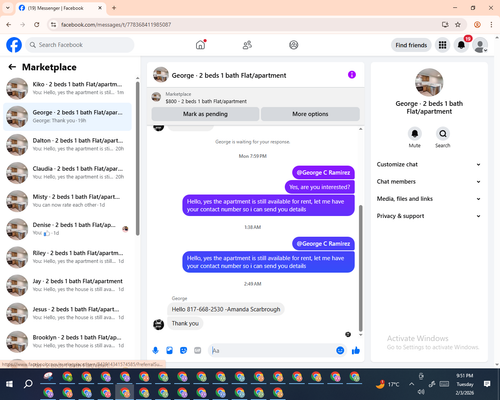The width and height of the screenshot is (500, 400).
Task: Open the Kiko conversation
Action: click(x=68, y=88)
